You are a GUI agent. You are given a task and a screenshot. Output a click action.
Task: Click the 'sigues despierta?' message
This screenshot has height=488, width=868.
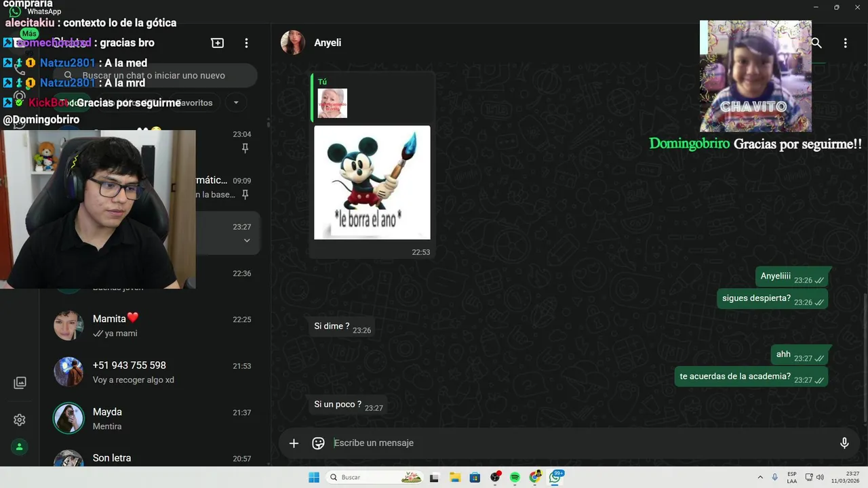(772, 299)
